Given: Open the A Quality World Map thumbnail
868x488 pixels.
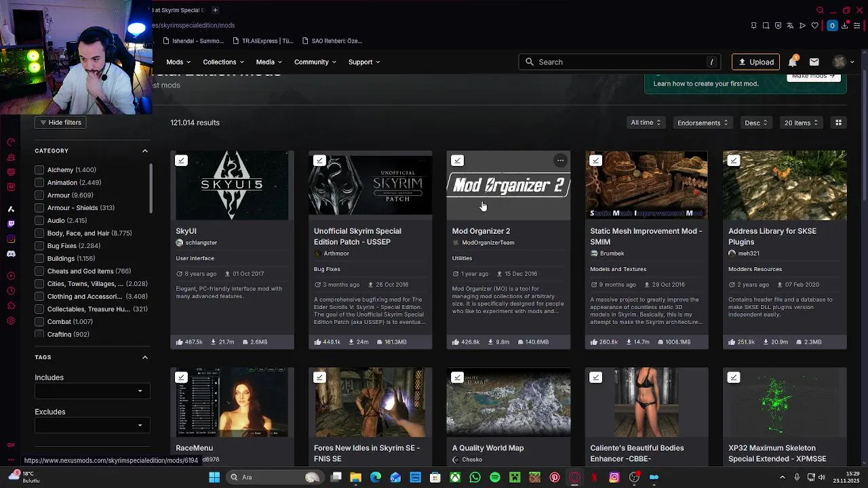Looking at the screenshot, I should pyautogui.click(x=509, y=401).
